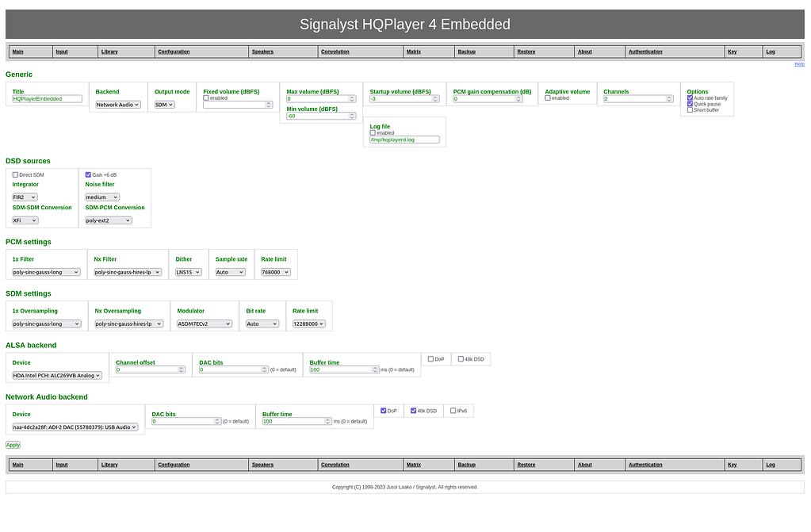Open the Noise filter dropdown
This screenshot has width=811, height=532.
coord(102,197)
